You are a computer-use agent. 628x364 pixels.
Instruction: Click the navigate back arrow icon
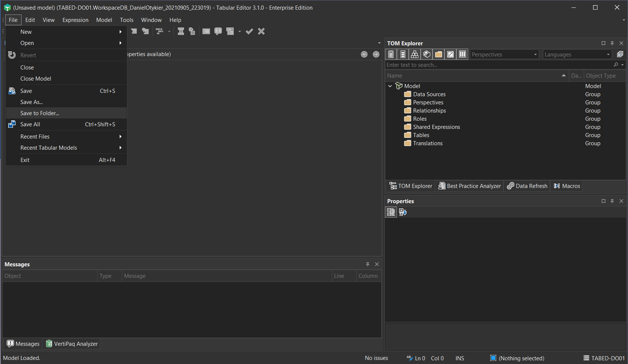point(364,54)
